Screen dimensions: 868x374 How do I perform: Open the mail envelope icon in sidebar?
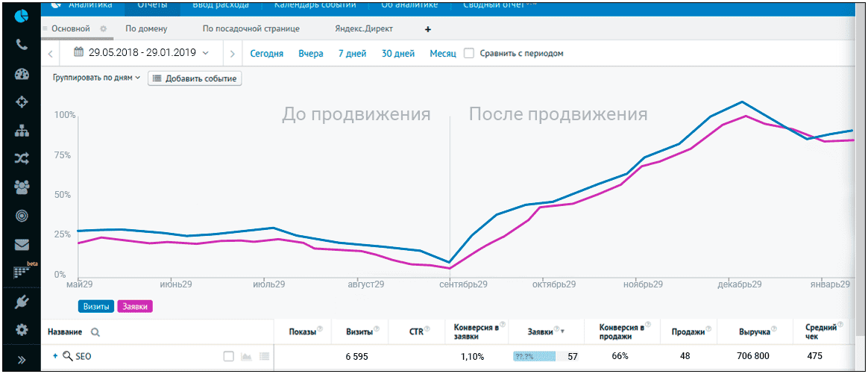[x=21, y=245]
